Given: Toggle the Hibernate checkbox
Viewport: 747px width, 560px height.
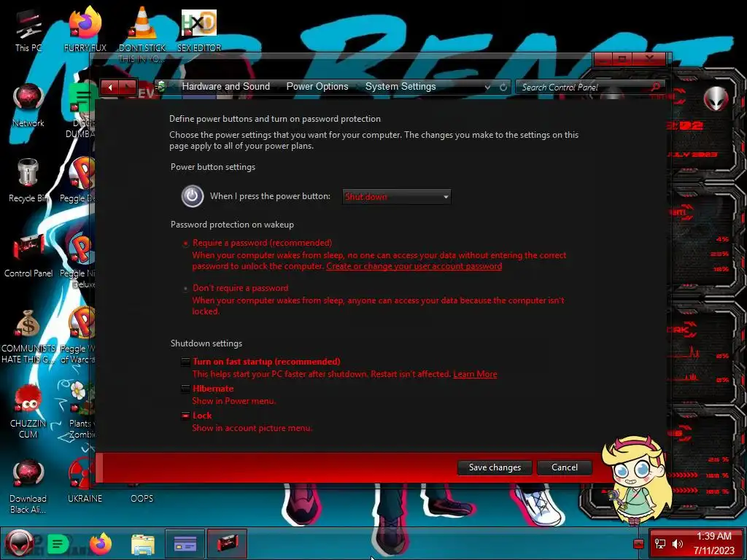Looking at the screenshot, I should [x=186, y=389].
